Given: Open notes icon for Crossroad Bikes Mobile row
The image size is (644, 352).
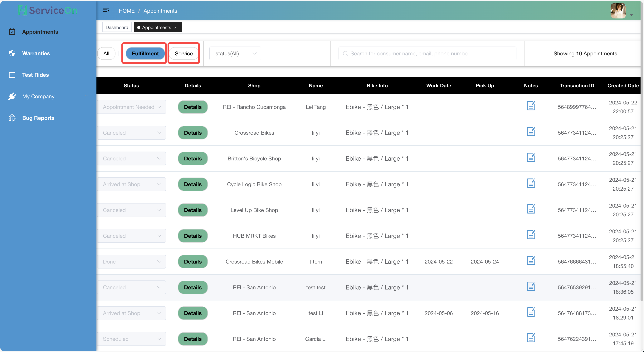Looking at the screenshot, I should 531,261.
